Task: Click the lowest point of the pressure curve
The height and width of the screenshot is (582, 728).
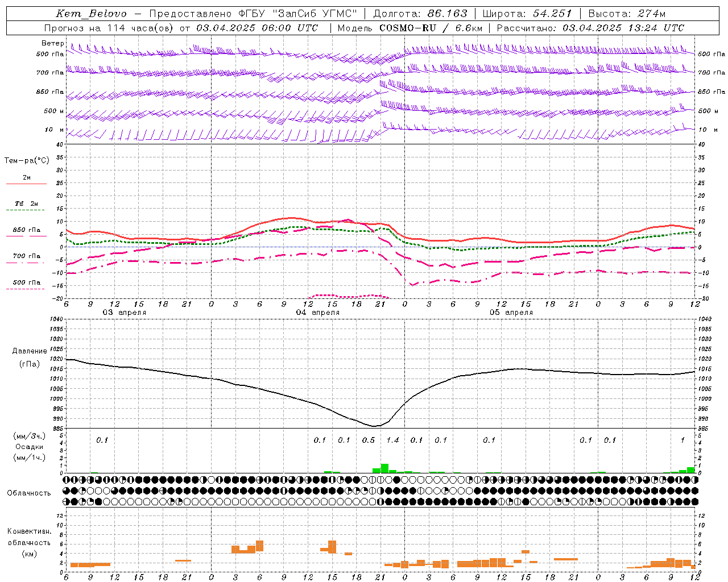Action: (374, 426)
